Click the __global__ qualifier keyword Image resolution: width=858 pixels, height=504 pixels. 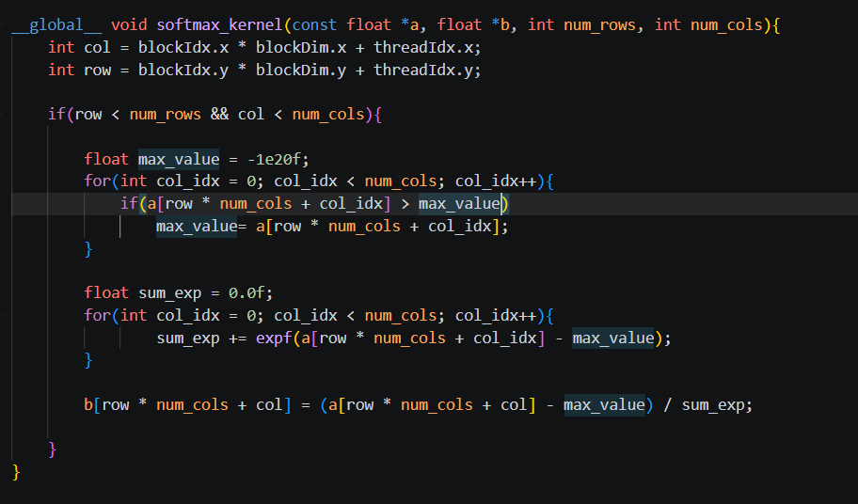[56, 25]
